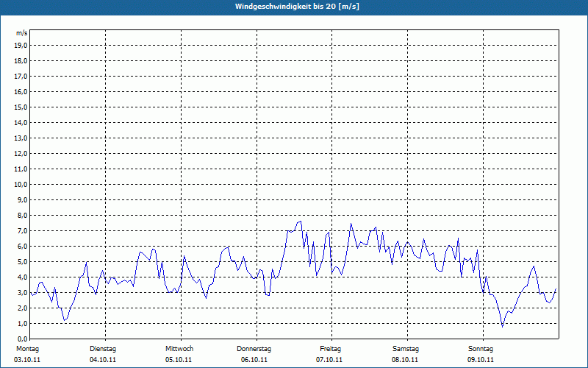Click the 17,0 y-axis value
The height and width of the screenshot is (368, 588).
[x=20, y=77]
